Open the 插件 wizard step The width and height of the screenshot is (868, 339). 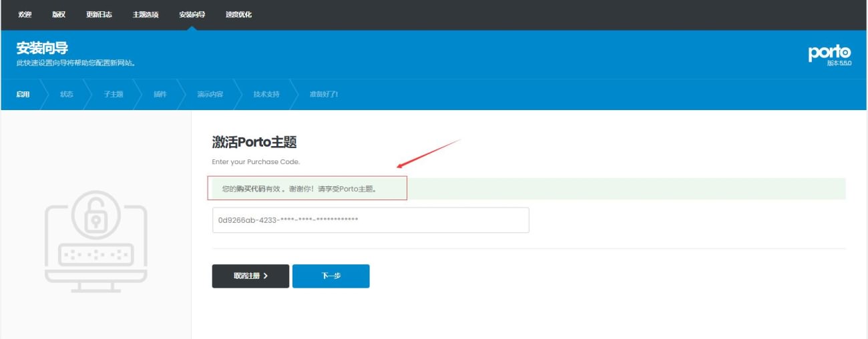point(160,94)
